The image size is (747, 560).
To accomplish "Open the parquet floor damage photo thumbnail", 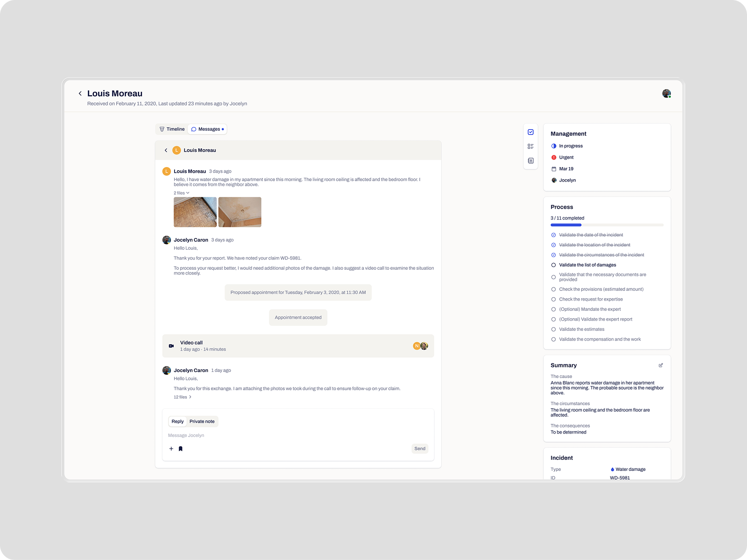I will pyautogui.click(x=195, y=212).
